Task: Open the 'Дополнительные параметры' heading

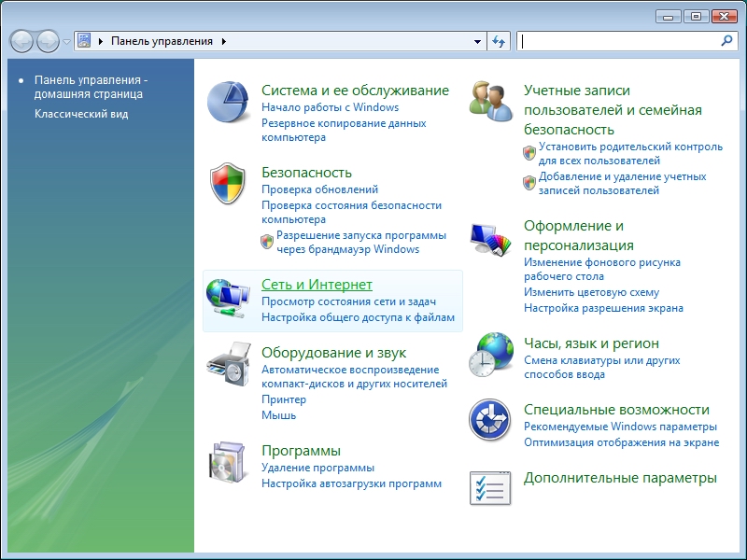Action: tap(620, 478)
